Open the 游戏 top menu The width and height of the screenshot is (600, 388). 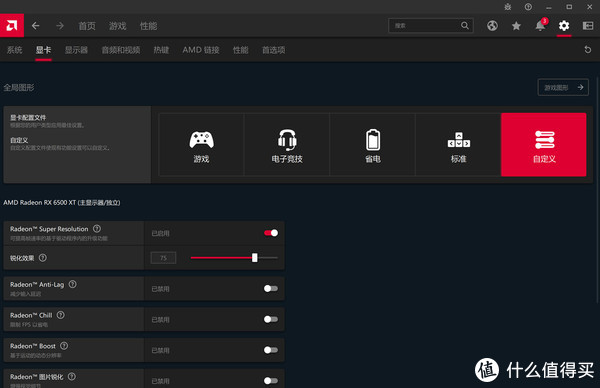[x=117, y=26]
